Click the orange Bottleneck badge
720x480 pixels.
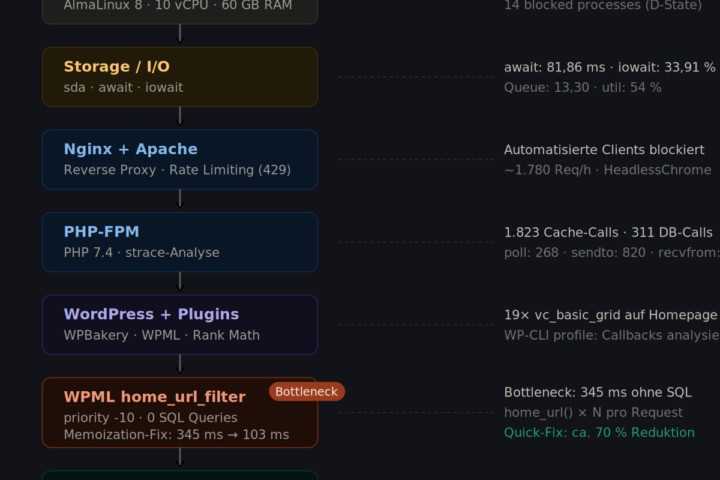coord(306,391)
